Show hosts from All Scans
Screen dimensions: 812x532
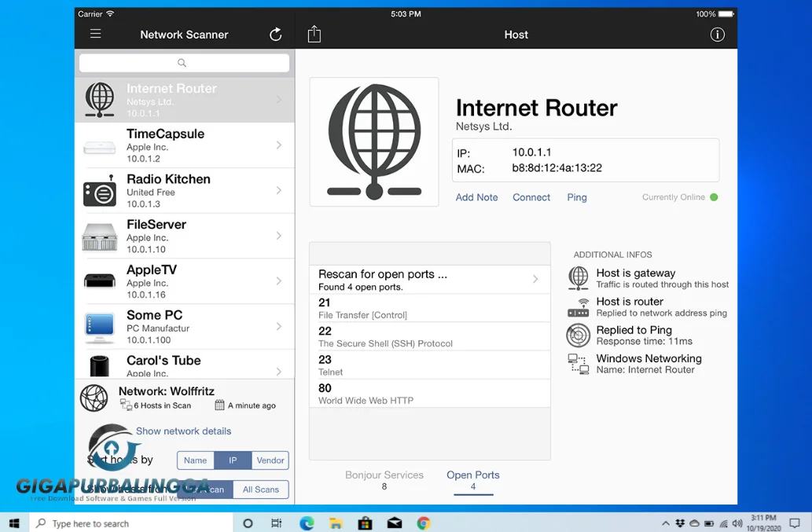pos(260,489)
